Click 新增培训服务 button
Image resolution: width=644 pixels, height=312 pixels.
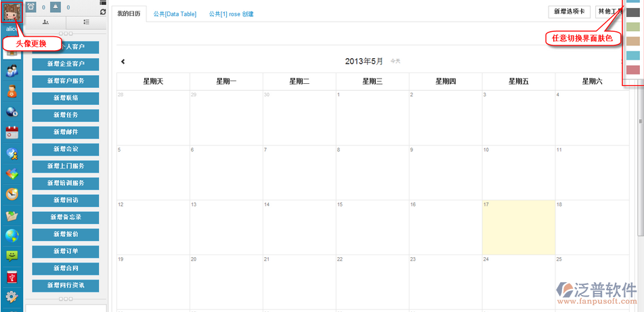click(66, 183)
